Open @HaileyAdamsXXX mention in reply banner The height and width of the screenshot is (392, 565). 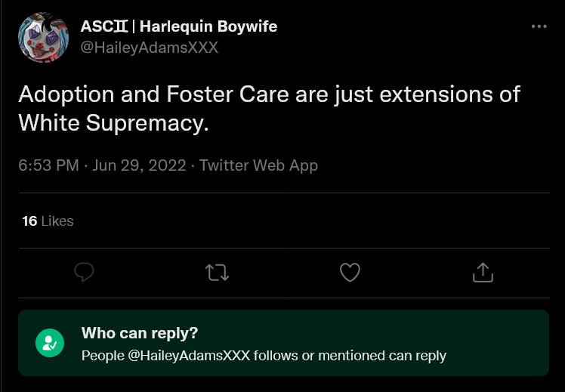point(189,356)
